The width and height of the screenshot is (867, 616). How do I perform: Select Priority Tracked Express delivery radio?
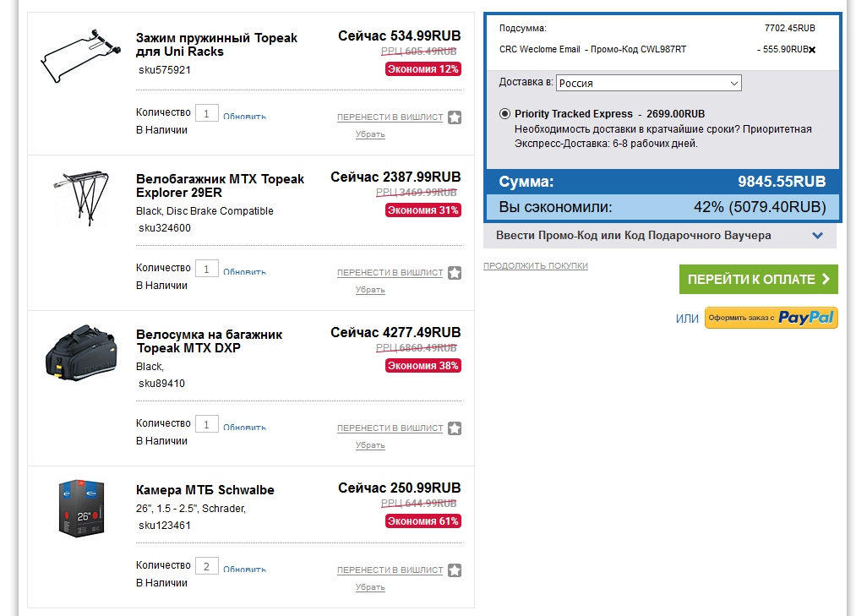pyautogui.click(x=504, y=114)
